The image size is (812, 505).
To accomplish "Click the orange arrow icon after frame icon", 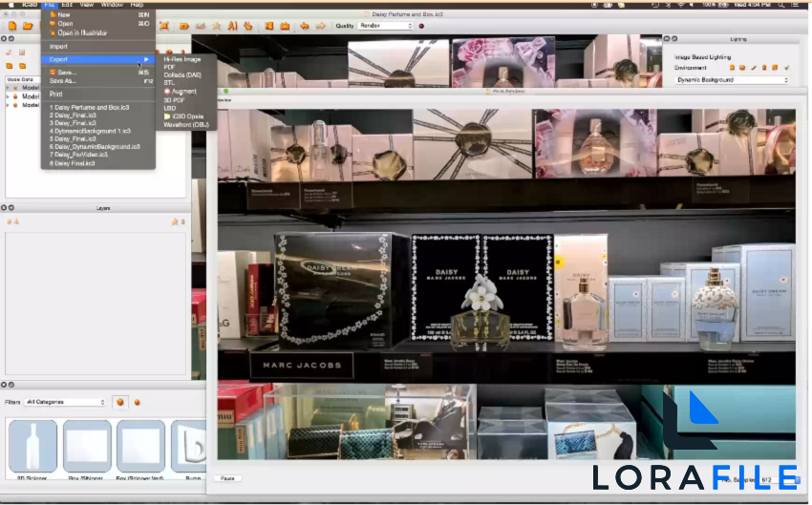I will coord(183,26).
